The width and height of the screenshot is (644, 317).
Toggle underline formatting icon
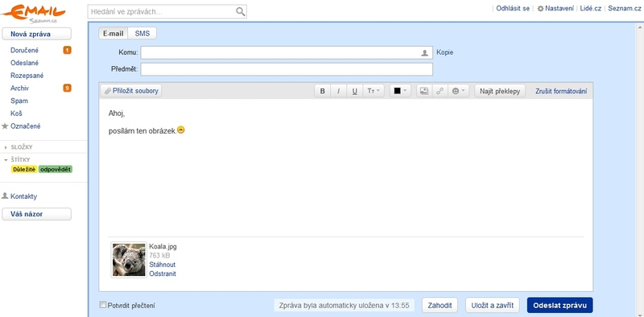tap(354, 91)
